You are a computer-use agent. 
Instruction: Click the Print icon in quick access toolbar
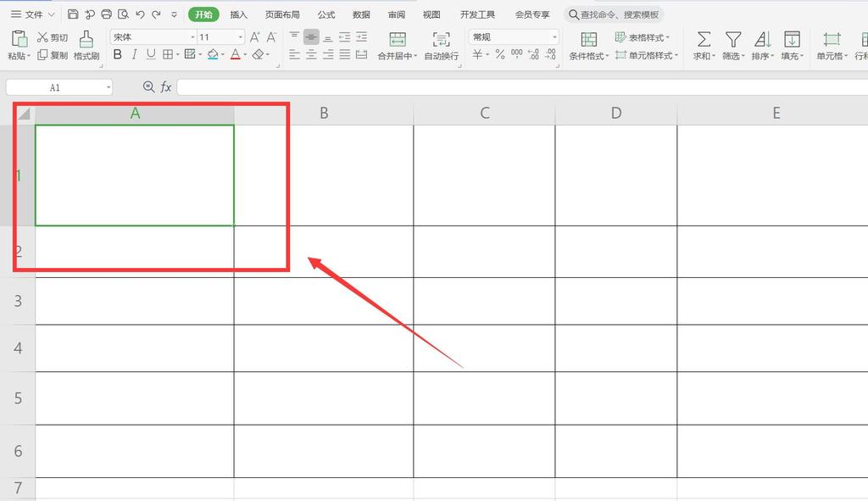pyautogui.click(x=106, y=14)
